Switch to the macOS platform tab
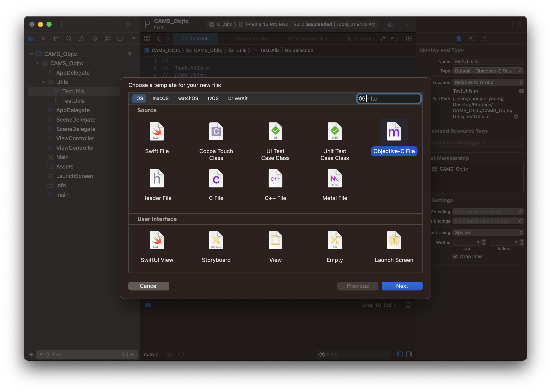Screen dimensions: 551x392 coord(161,99)
